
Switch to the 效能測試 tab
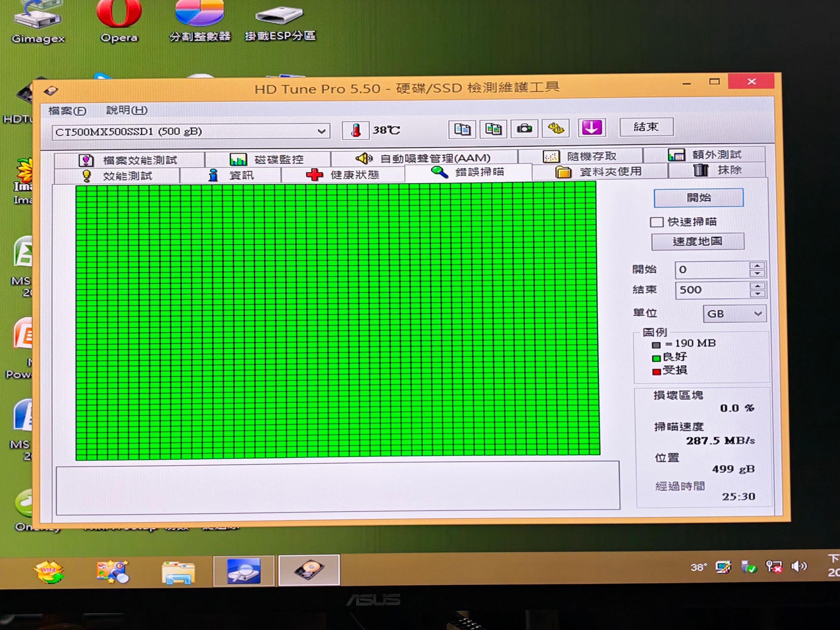(x=117, y=176)
